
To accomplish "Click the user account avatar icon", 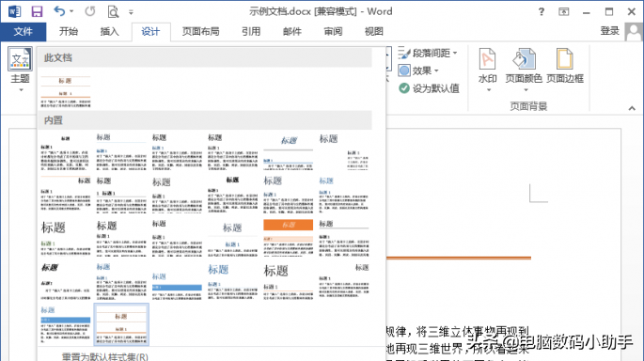I will click(634, 32).
